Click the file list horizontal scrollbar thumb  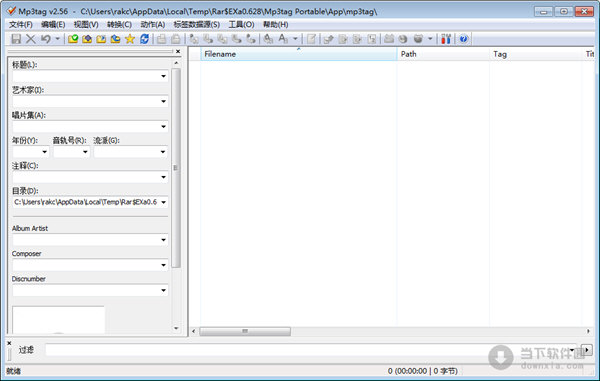click(245, 331)
